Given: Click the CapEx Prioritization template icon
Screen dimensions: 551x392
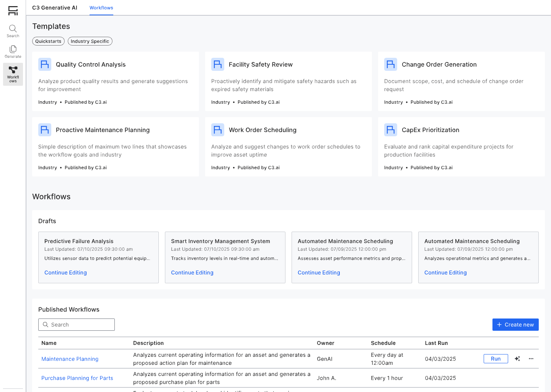Looking at the screenshot, I should (391, 130).
